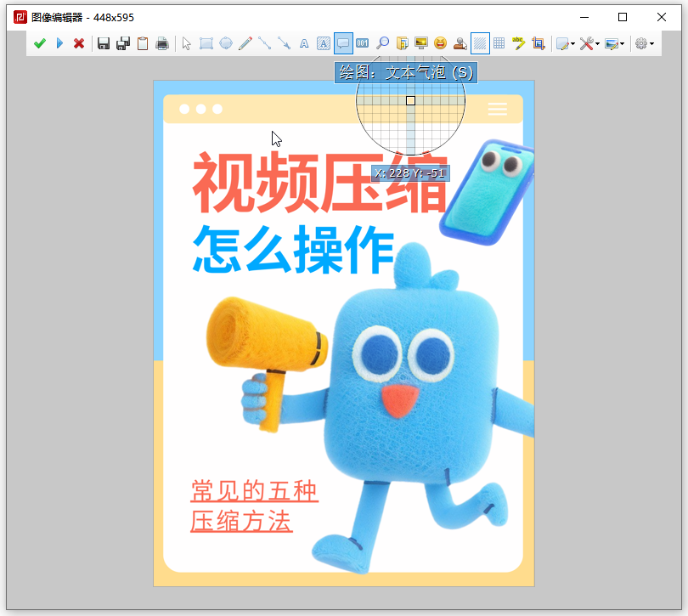
Task: Toggle the pixel grid overlay button
Action: [499, 43]
